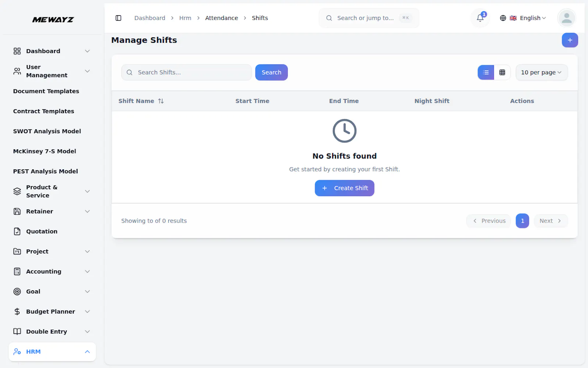Collapse the HRM section chevron
This screenshot has width=588, height=368.
click(87, 352)
